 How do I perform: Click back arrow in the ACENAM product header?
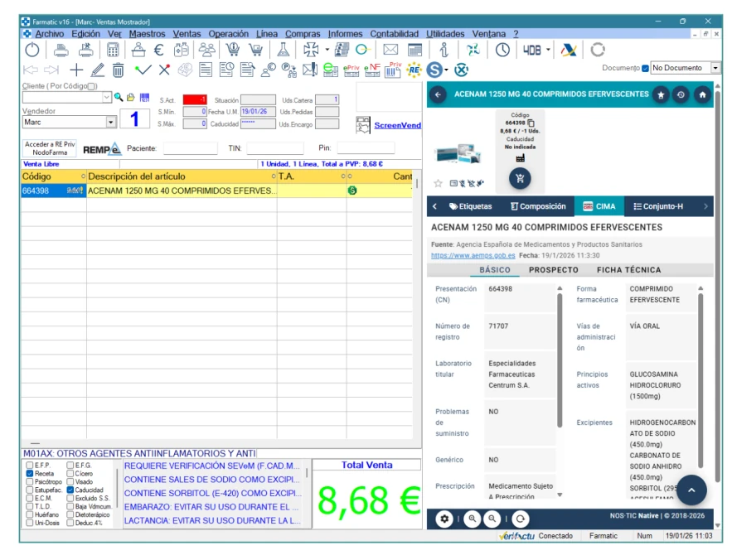point(438,94)
